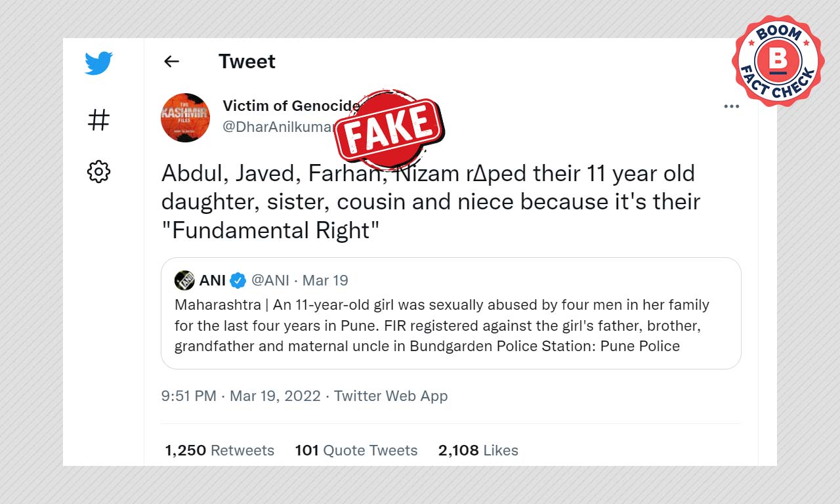Open the Explore hashtag icon
The width and height of the screenshot is (840, 504).
[x=98, y=119]
